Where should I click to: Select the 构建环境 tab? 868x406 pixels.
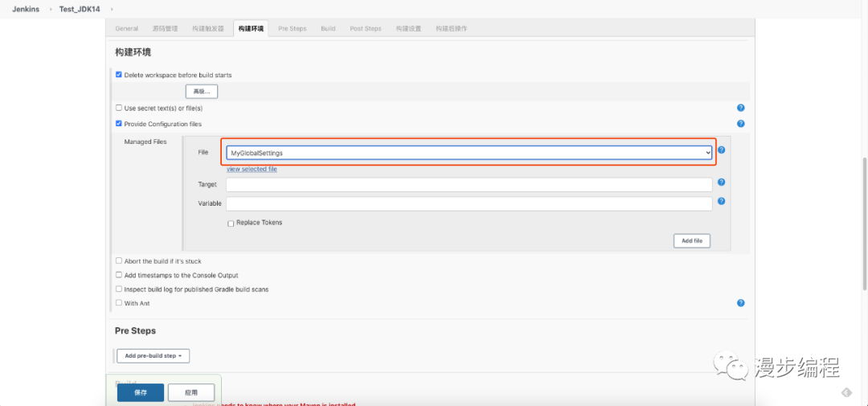[x=251, y=28]
